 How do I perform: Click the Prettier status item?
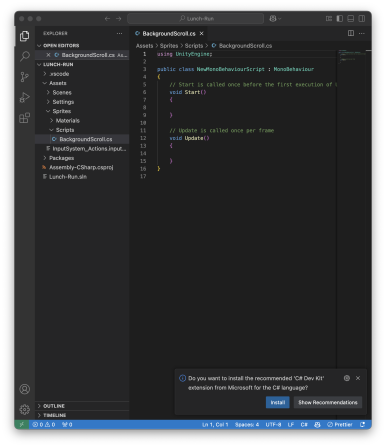(340, 424)
